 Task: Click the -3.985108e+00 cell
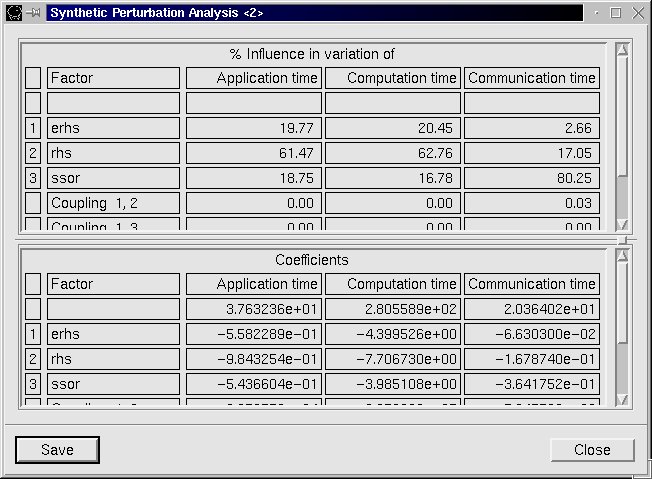(393, 383)
